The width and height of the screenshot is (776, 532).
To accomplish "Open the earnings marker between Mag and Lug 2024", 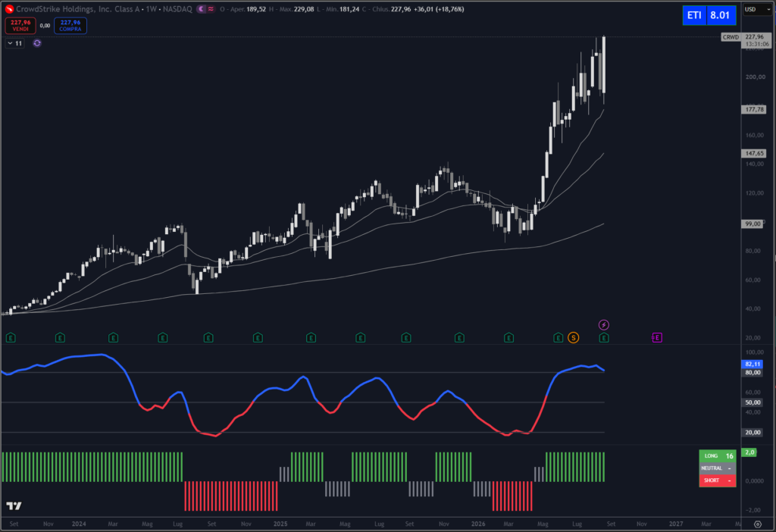I will pos(162,337).
